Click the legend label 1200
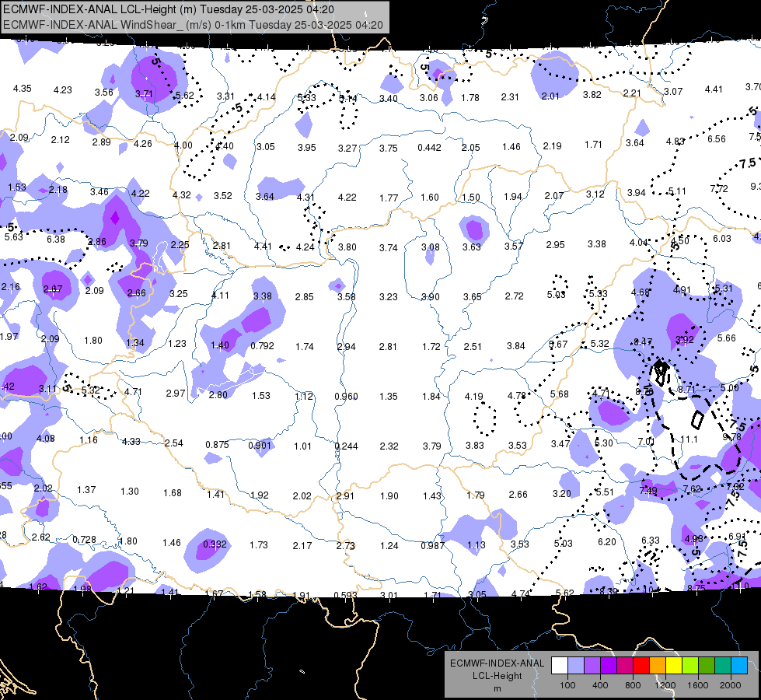The height and width of the screenshot is (700, 761). point(665,685)
